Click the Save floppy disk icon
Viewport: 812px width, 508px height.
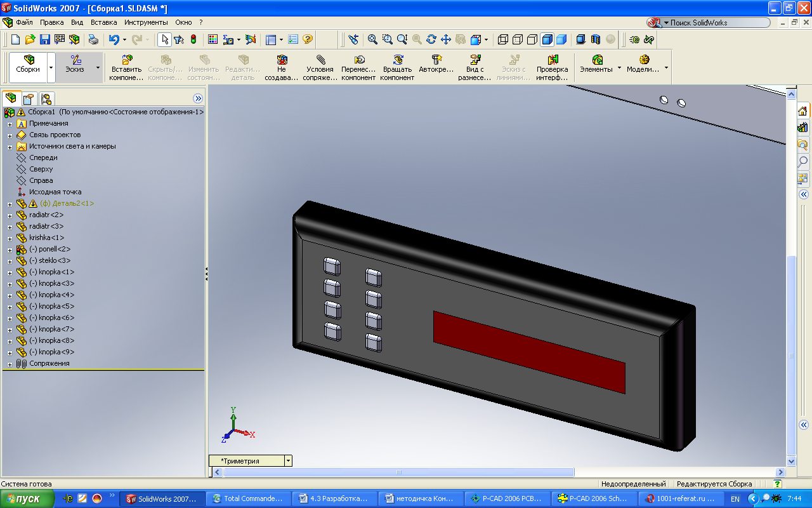coord(45,39)
